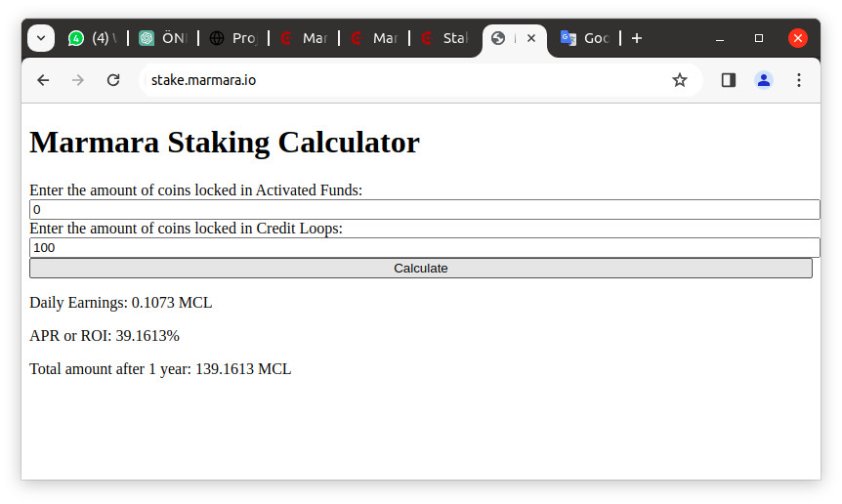Open the Chrome three-dot menu
Viewport: 842px width, 504px height.
tap(799, 80)
